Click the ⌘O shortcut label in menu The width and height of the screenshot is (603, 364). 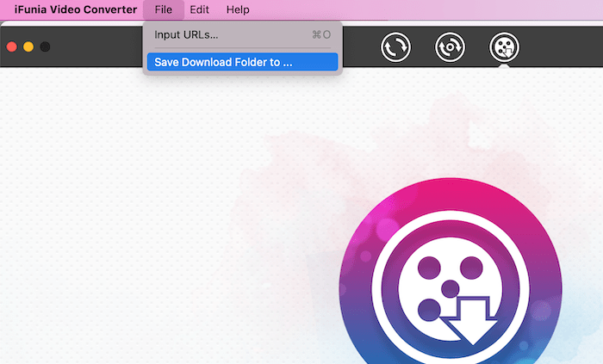320,34
